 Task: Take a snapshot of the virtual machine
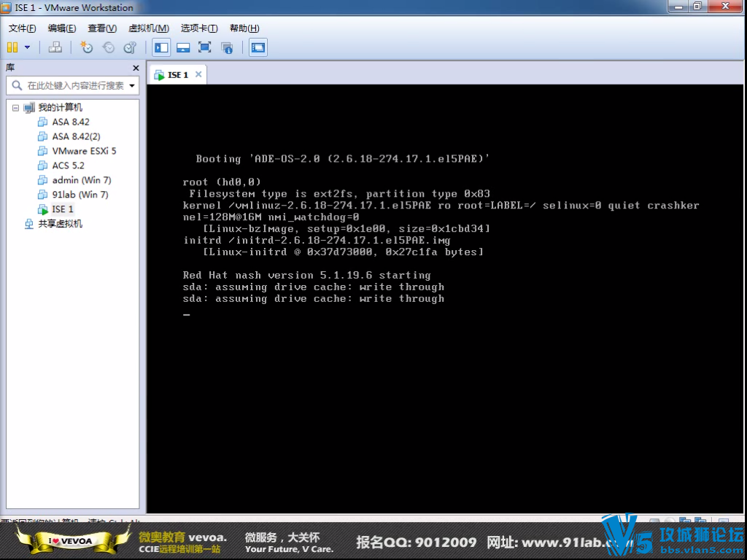87,47
